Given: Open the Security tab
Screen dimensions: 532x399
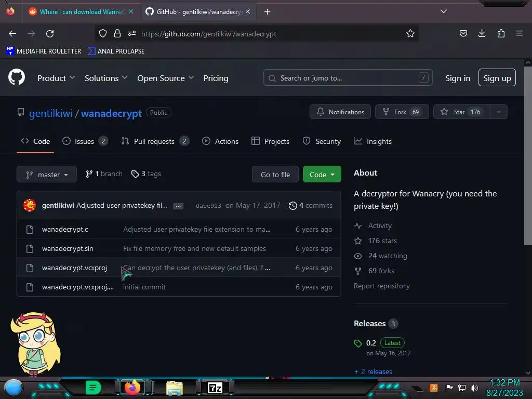Looking at the screenshot, I should [322, 141].
